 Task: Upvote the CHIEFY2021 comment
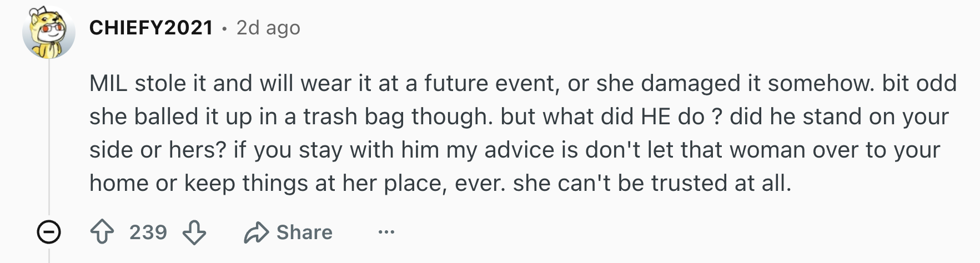102,232
